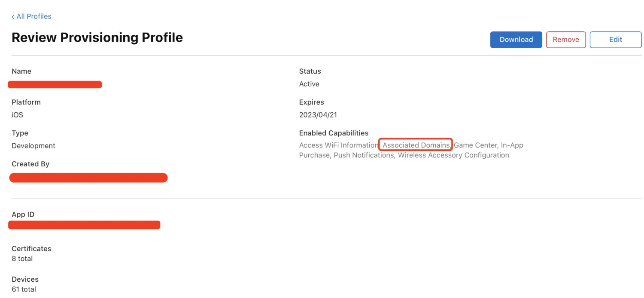Viewport: 644px width, 298px height.
Task: Click the highlighted Associated Domains capability
Action: 416,145
